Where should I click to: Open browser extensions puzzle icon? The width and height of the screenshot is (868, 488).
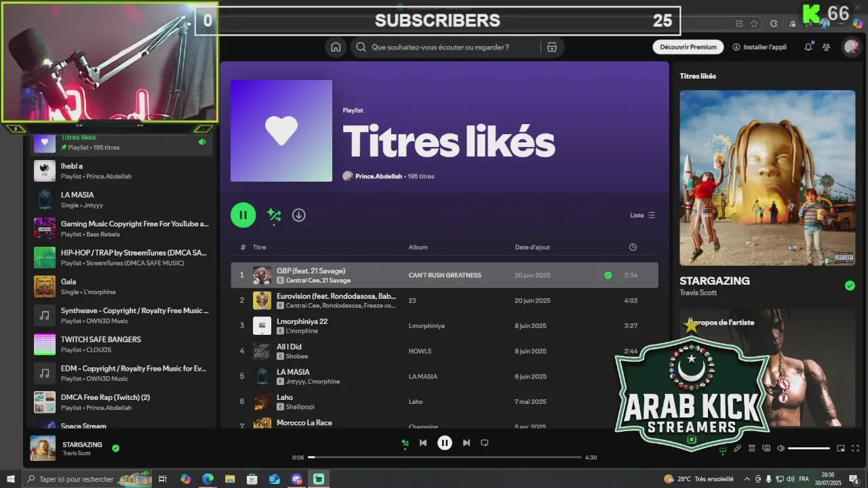click(x=774, y=24)
